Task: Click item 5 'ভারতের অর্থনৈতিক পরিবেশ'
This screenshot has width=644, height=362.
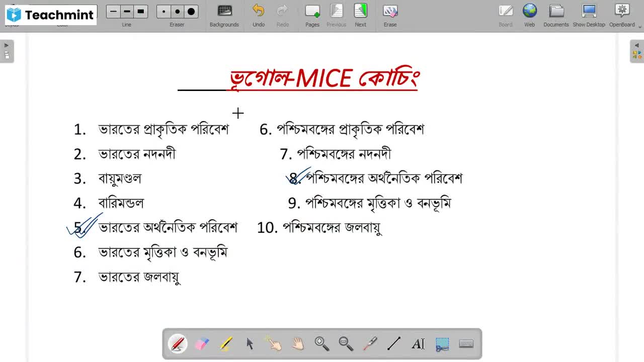Action: 168,228
